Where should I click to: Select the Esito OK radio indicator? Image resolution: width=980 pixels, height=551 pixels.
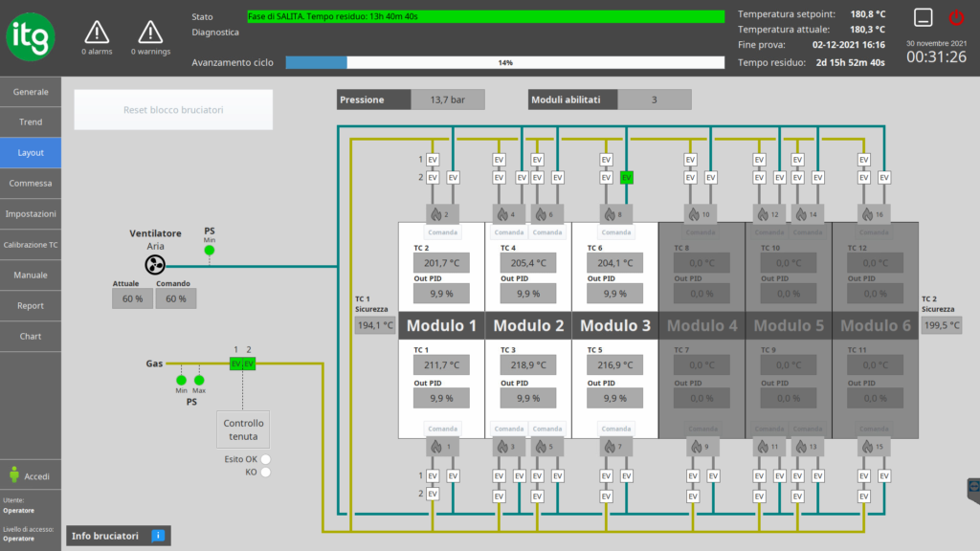click(266, 459)
